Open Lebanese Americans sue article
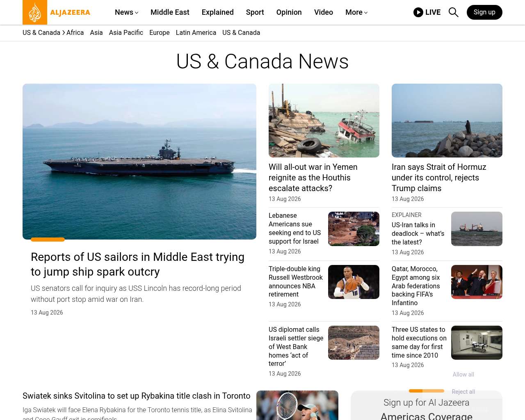 295,228
